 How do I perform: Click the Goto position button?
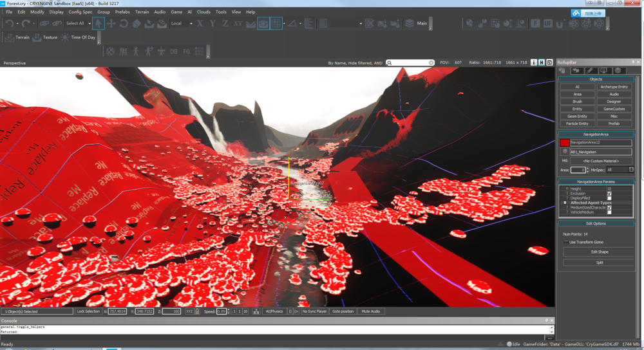pos(343,311)
